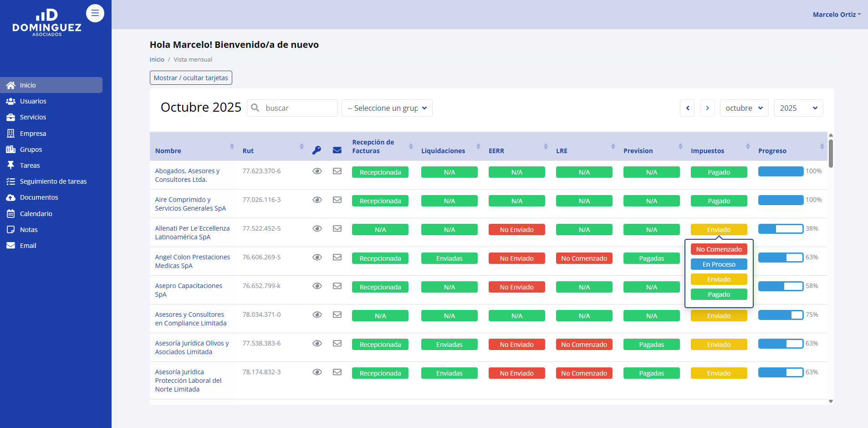Expand the Seleccione un grupo dropdown

click(387, 108)
